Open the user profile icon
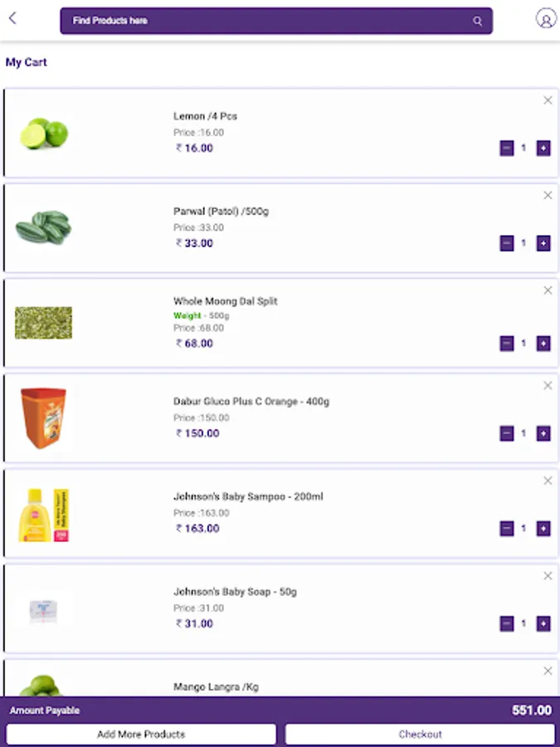Screen dimensions: 560x747 click(x=545, y=19)
